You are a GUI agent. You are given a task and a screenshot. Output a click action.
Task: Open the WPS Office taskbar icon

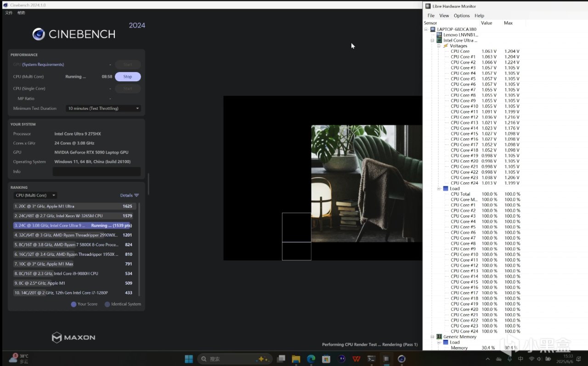[x=356, y=359]
